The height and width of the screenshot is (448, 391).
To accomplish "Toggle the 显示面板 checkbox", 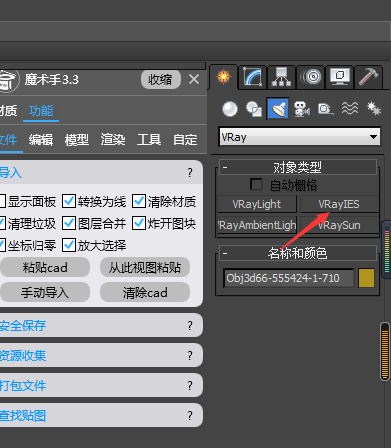I will click(2, 201).
